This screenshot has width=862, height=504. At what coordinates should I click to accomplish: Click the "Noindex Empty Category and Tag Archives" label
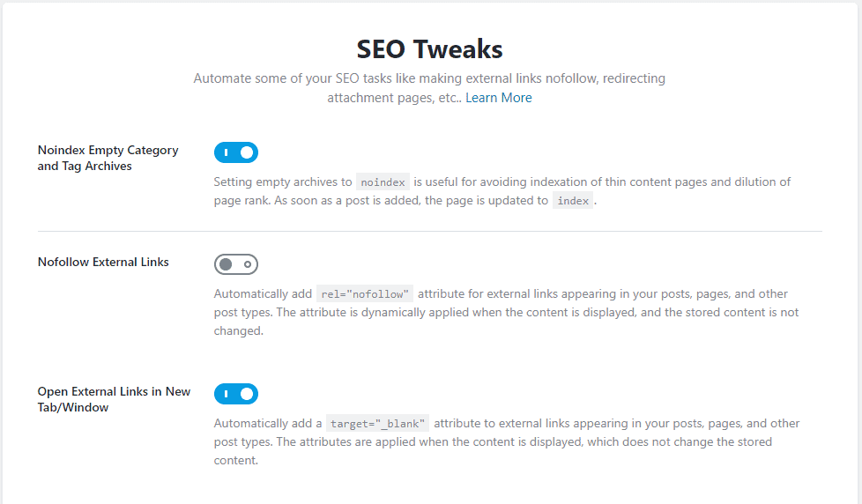click(x=108, y=158)
